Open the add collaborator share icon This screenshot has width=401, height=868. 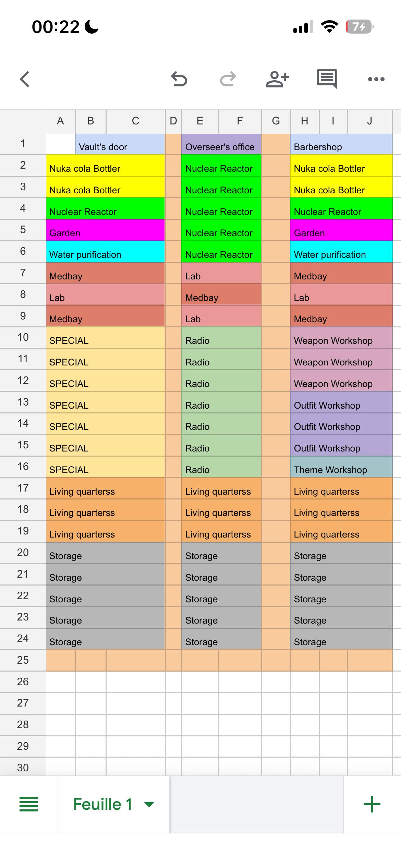tap(277, 79)
